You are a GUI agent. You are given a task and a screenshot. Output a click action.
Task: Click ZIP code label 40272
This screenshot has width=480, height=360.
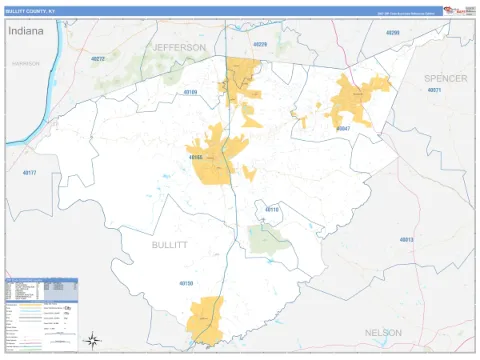coord(98,59)
